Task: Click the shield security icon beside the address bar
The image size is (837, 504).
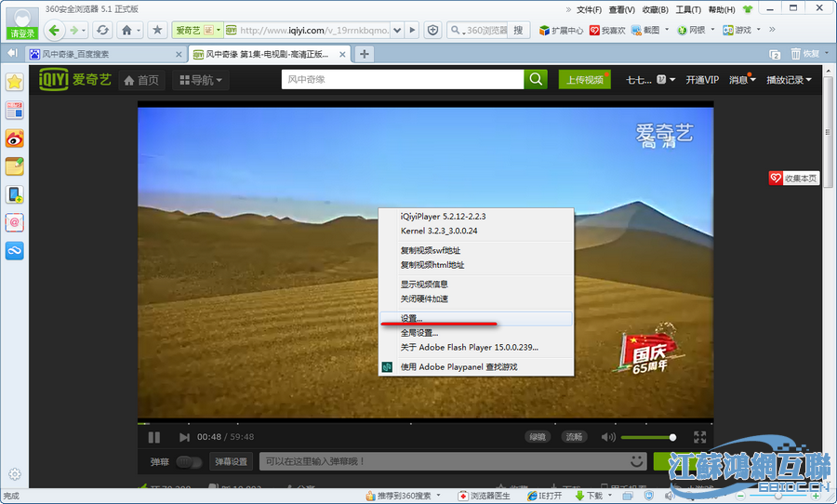Action: click(432, 31)
